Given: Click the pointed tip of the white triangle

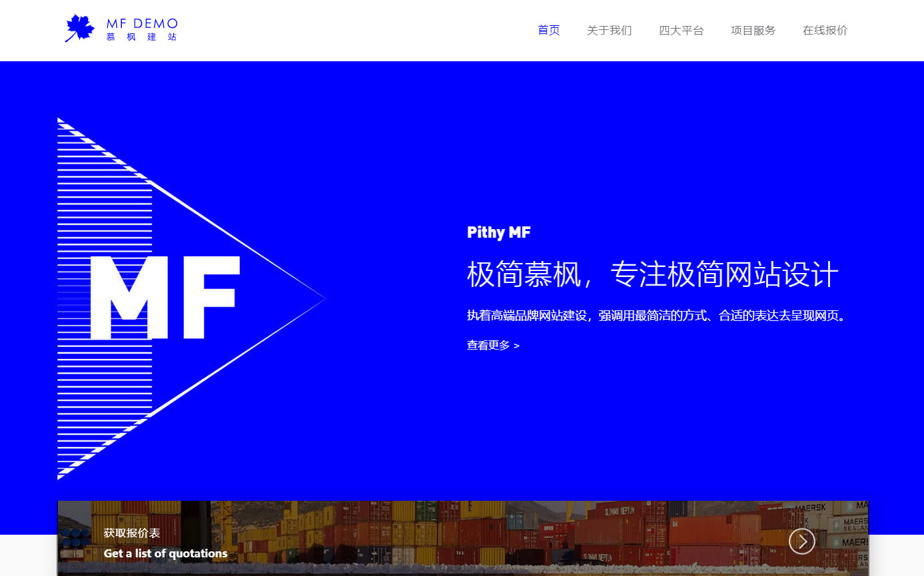Looking at the screenshot, I should (x=322, y=298).
